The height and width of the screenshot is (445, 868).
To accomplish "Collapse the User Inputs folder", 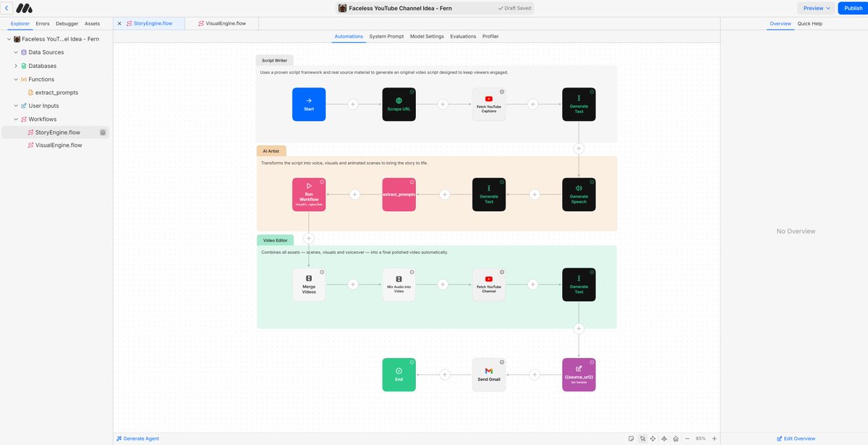I will pos(16,106).
